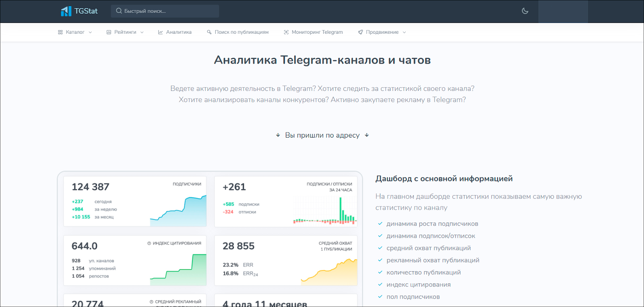Click checkmark next to рекламный охват публикаций
Viewport: 644px width, 307px height.
[380, 260]
